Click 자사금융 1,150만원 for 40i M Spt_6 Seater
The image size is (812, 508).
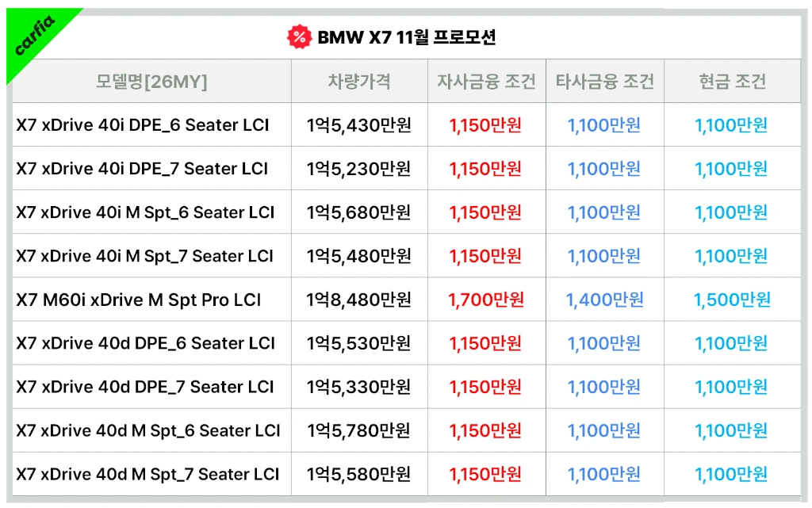(x=485, y=212)
